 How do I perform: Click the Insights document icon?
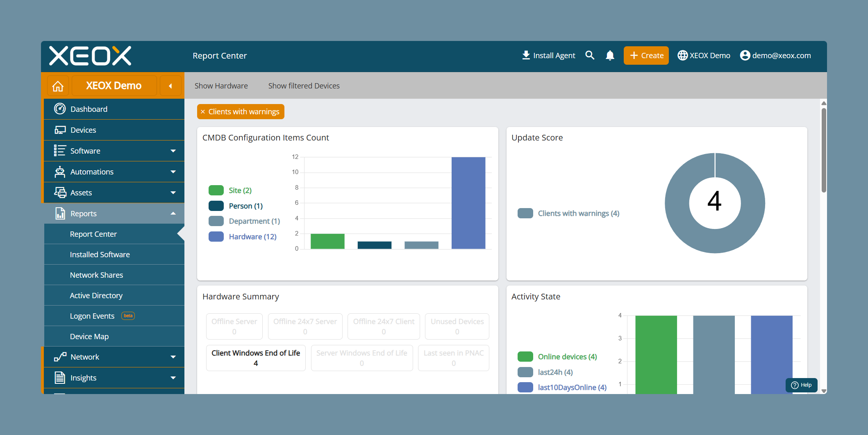tap(60, 378)
